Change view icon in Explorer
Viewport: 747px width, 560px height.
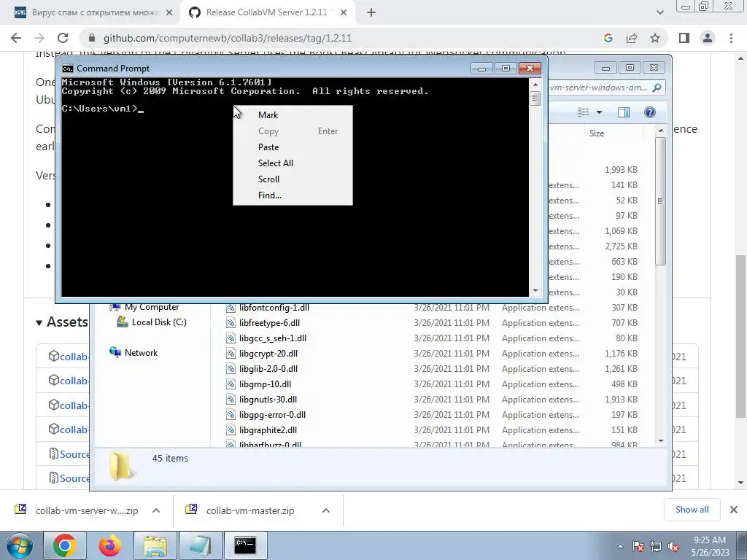[x=583, y=112]
